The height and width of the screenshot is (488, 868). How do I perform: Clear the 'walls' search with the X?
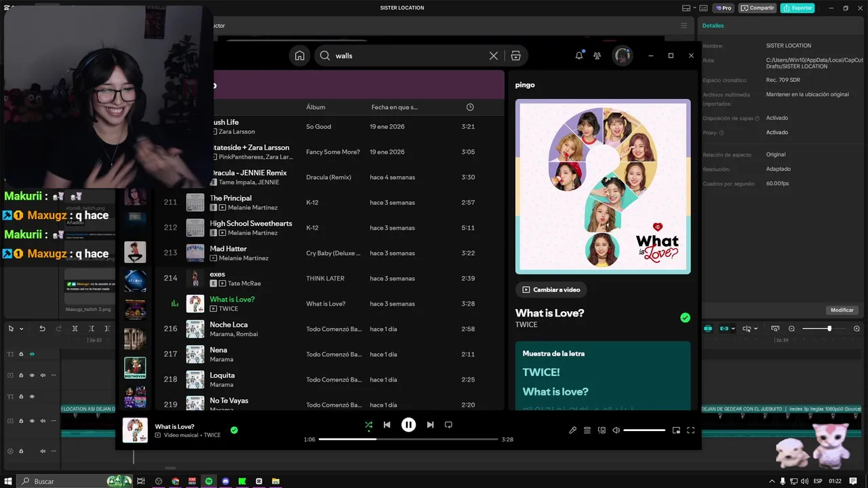pyautogui.click(x=494, y=56)
